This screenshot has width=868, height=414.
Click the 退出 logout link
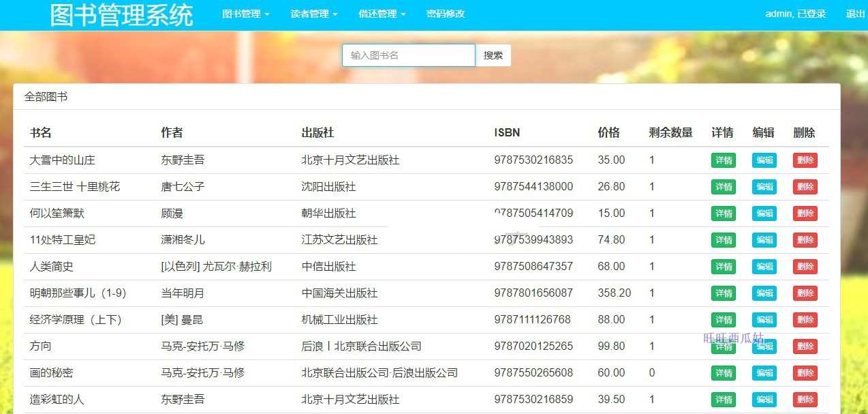(x=854, y=13)
